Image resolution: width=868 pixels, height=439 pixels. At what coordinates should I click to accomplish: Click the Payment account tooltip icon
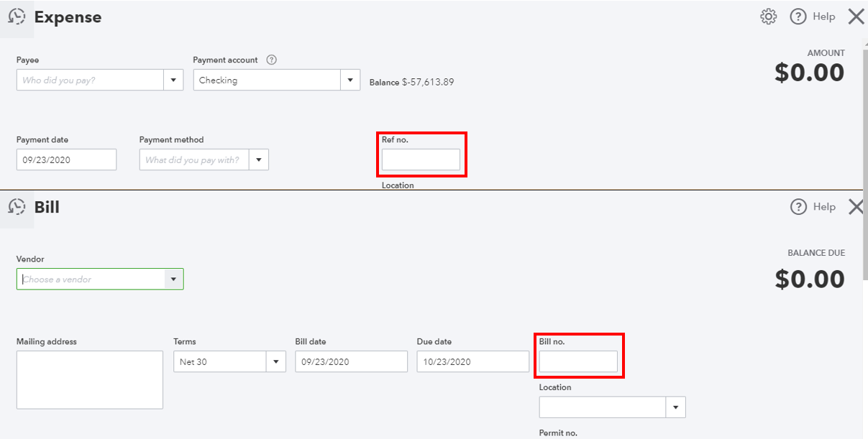(x=273, y=60)
